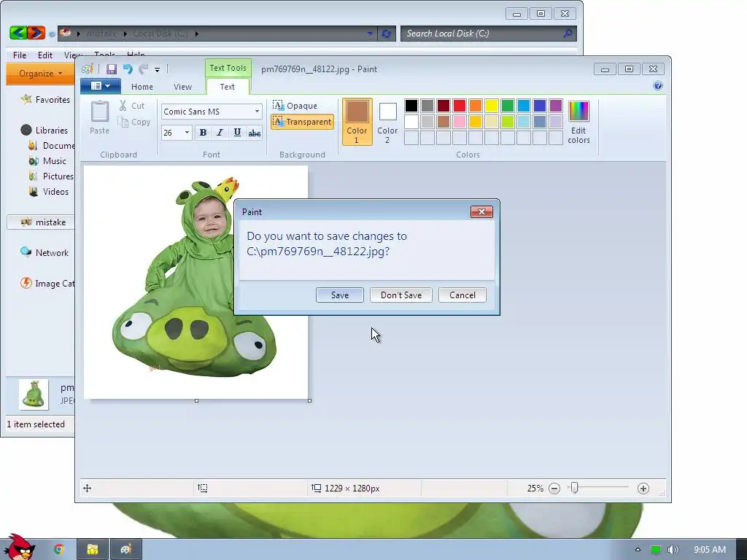Click the Paint taskbar button

tap(125, 550)
